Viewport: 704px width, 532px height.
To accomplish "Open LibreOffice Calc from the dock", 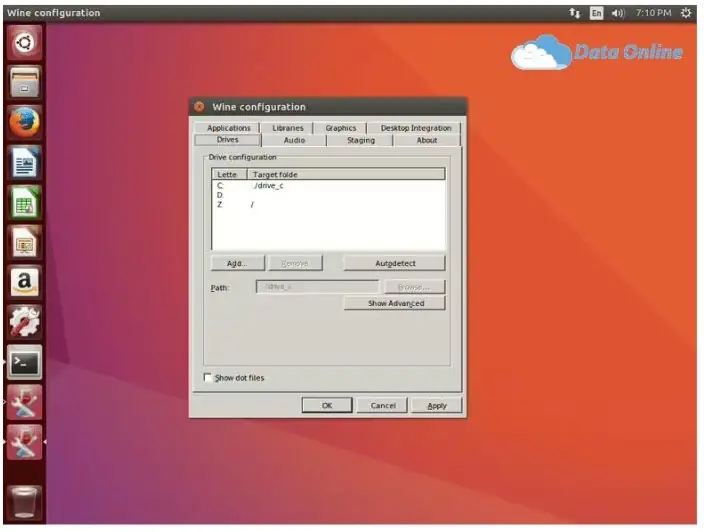I will pos(24,202).
